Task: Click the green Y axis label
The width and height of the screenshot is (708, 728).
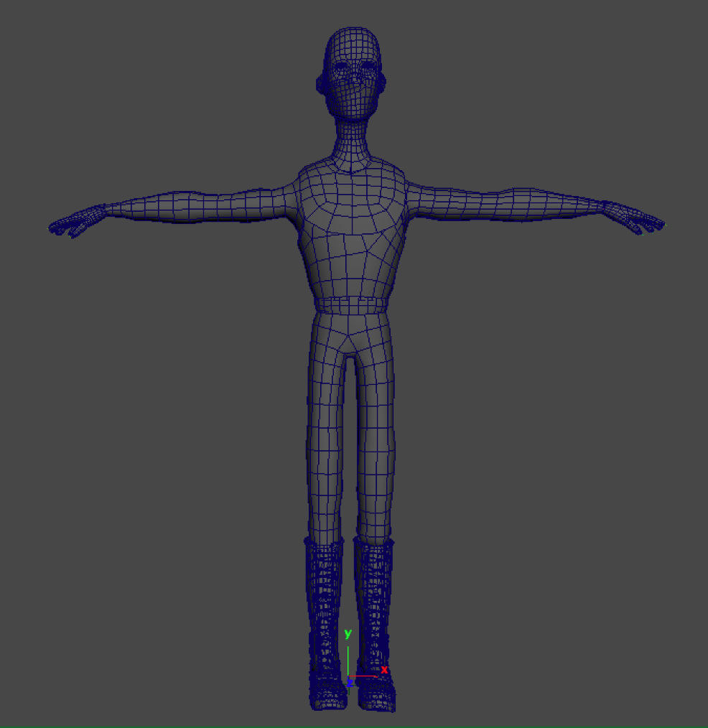Action: pos(348,633)
